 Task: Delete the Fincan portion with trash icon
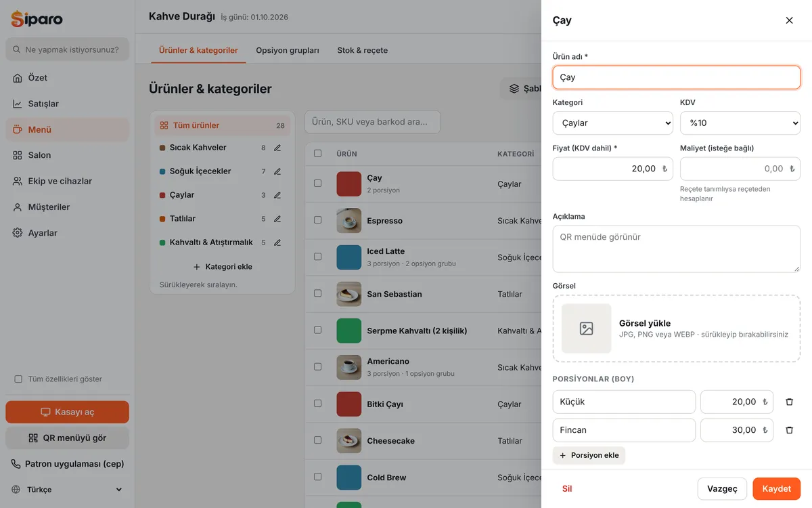[x=789, y=430]
